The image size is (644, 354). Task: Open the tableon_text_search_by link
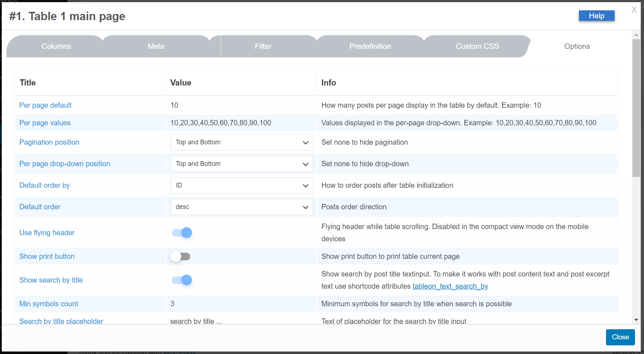[x=450, y=286]
